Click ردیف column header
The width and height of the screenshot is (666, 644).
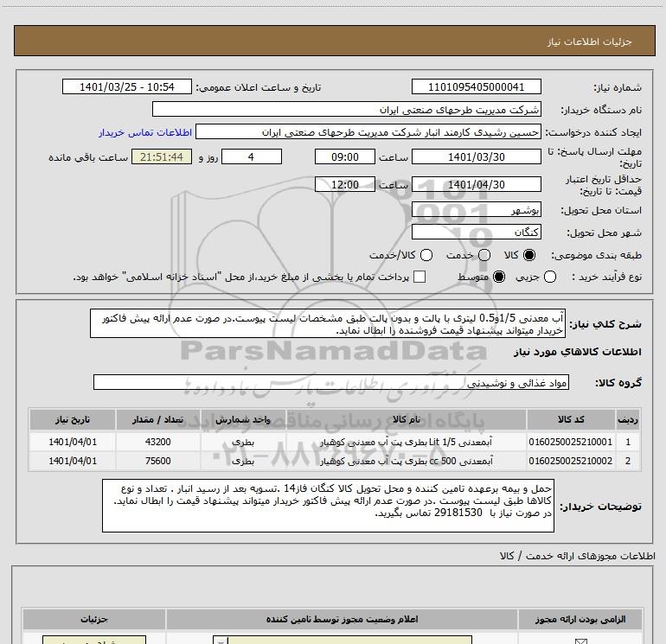pos(628,419)
